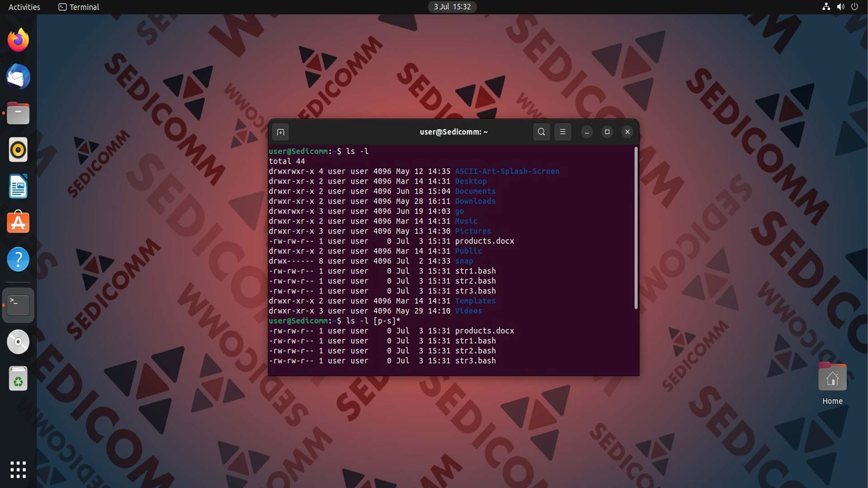Click the 'ls -l [p-s]*' command text
The image size is (868, 488).
coord(373,321)
